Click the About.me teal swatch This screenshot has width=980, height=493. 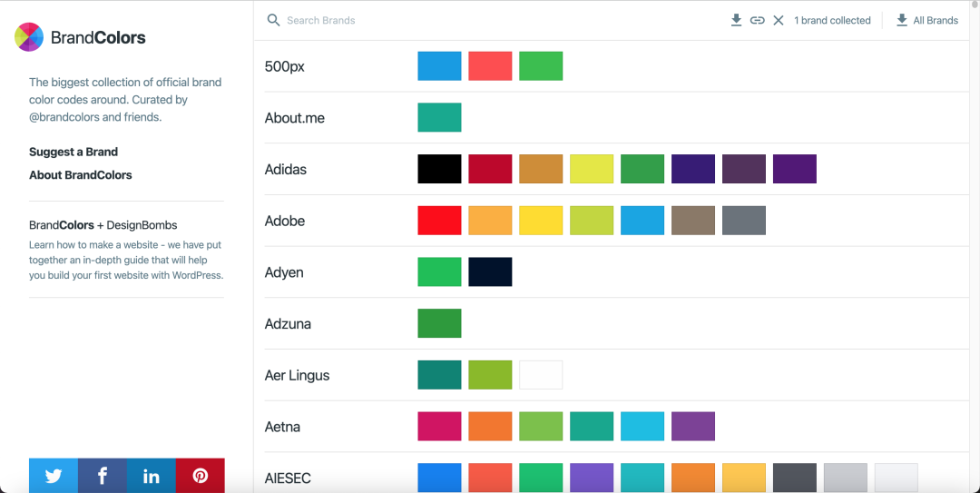tap(439, 117)
